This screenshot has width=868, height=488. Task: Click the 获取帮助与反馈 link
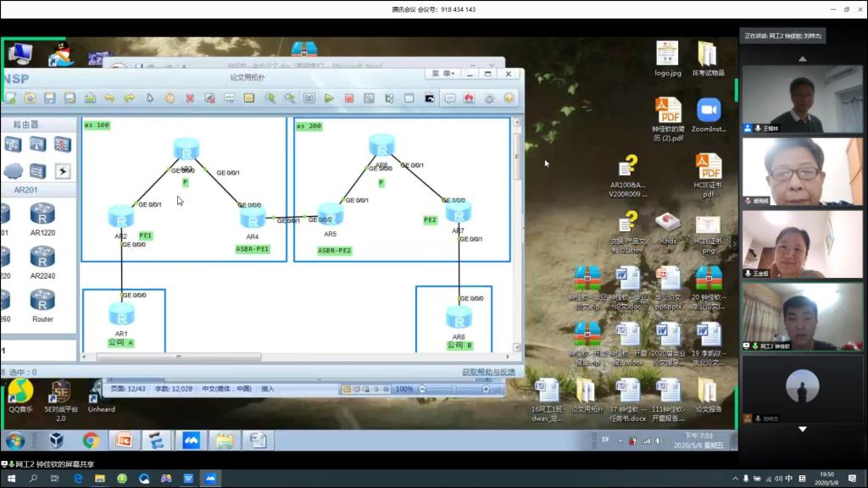tap(487, 372)
